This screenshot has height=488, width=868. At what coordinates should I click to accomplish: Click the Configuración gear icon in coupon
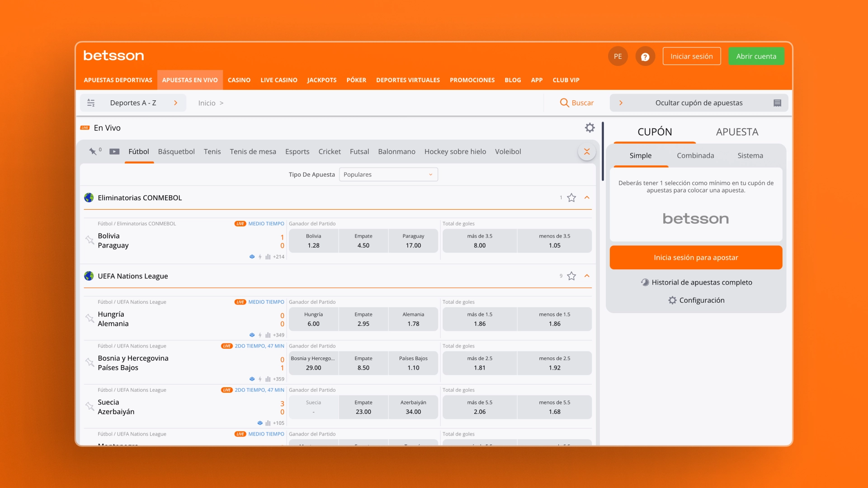click(x=672, y=300)
